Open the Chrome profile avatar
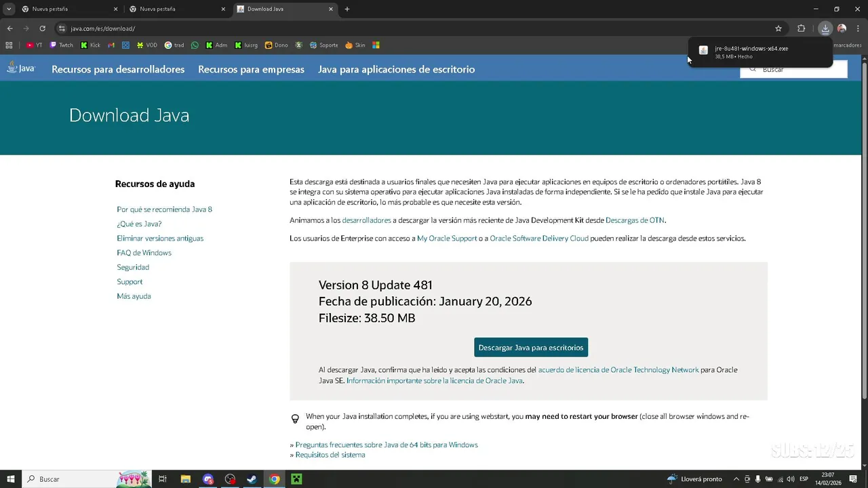The width and height of the screenshot is (868, 488). click(842, 28)
